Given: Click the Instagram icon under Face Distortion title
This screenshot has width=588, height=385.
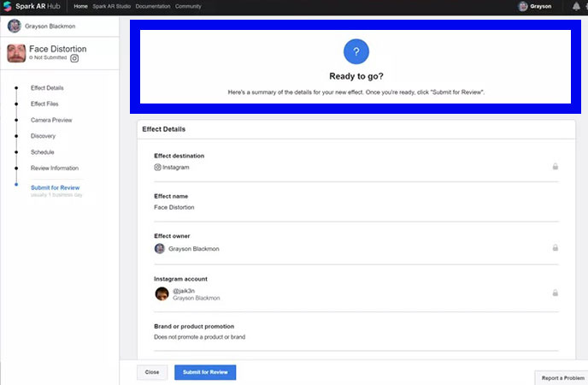Looking at the screenshot, I should tap(74, 58).
